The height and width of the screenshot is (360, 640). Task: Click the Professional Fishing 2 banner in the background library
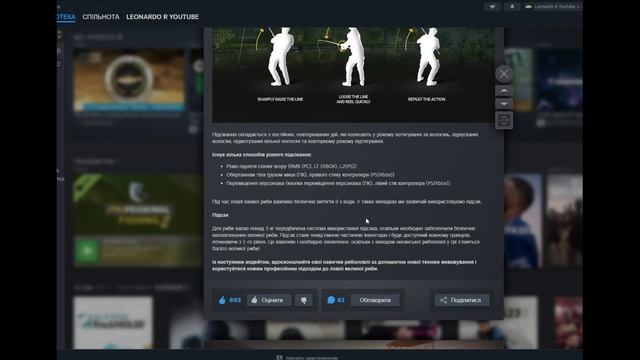(x=138, y=204)
